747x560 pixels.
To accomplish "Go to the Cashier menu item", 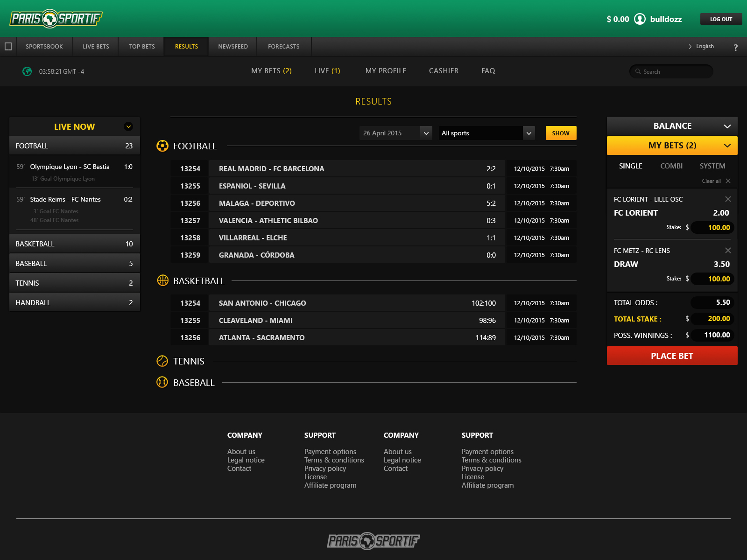I will 444,71.
